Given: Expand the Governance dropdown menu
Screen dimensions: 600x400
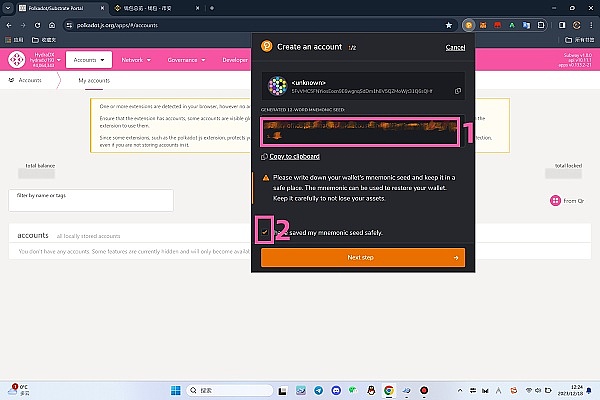Looking at the screenshot, I should pyautogui.click(x=186, y=60).
